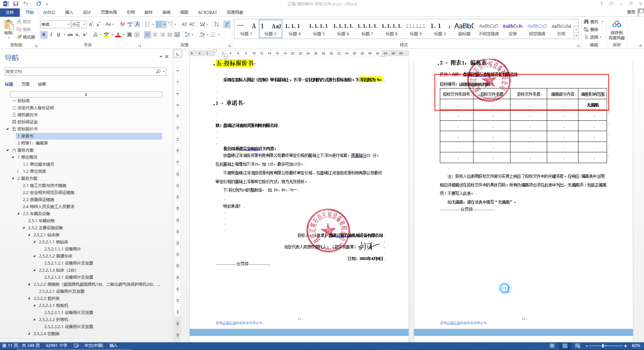
Task: Toggle italic formatting
Action: pos(51,35)
